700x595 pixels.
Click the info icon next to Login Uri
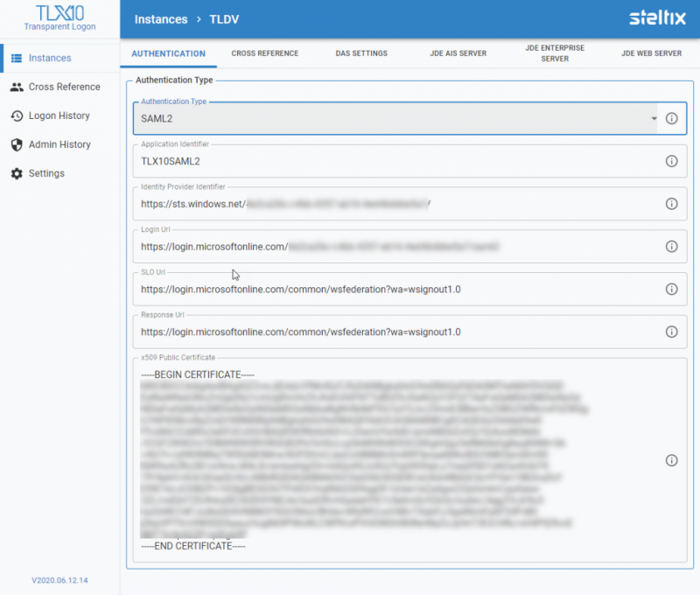click(672, 246)
